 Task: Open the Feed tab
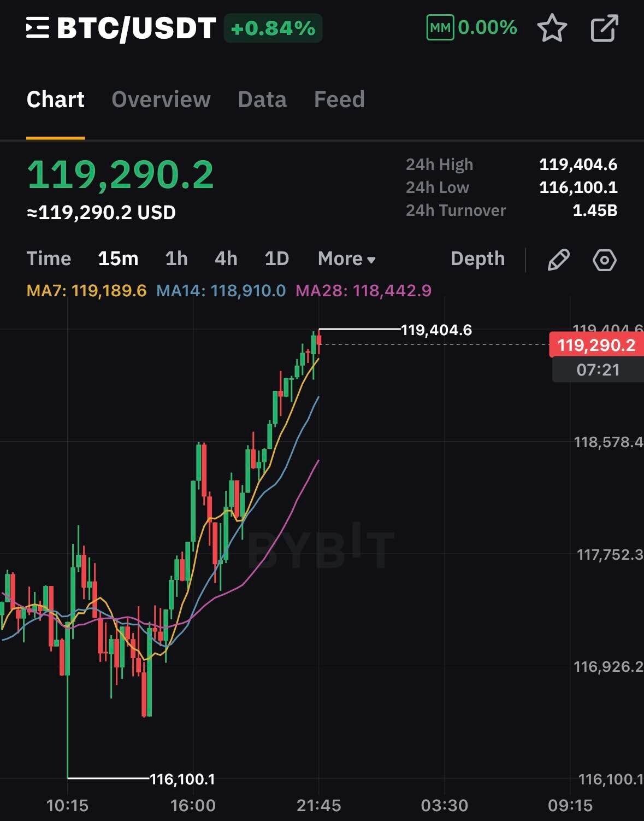pyautogui.click(x=339, y=99)
